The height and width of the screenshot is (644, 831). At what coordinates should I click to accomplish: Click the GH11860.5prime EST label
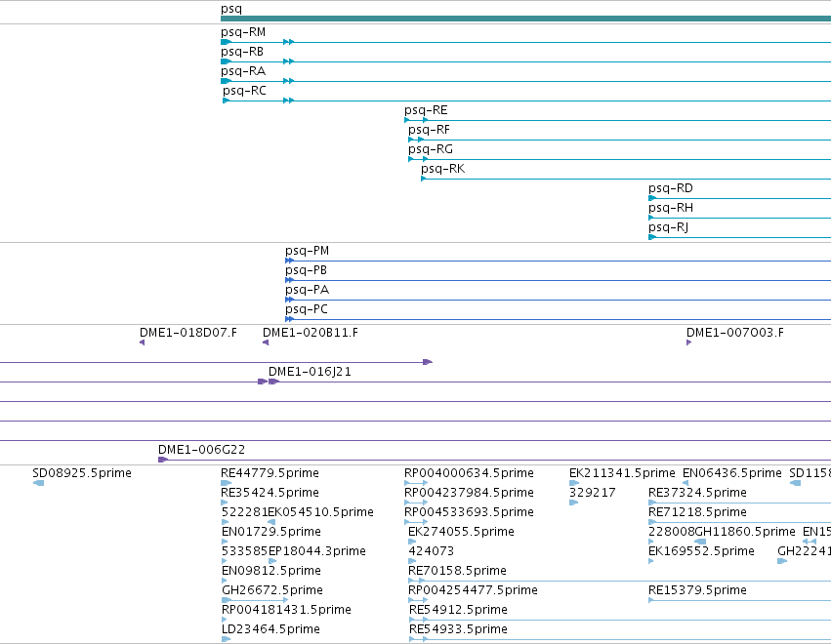(745, 532)
